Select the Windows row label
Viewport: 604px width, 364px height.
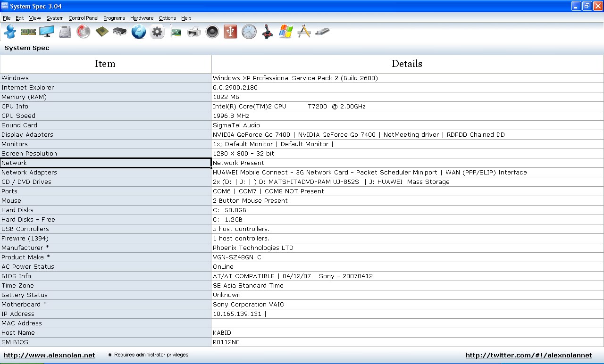coord(15,78)
